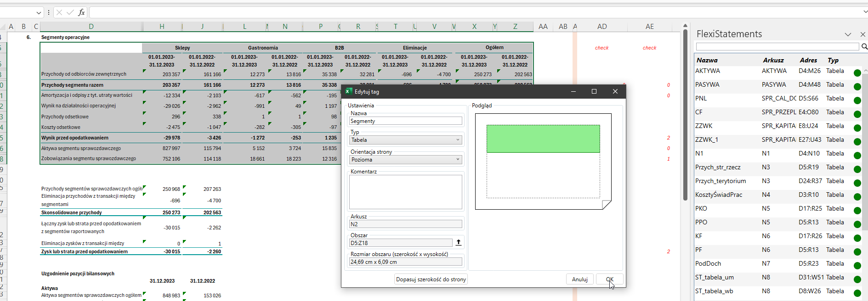The height and width of the screenshot is (301, 868).
Task: Expand the Name Box dropdown arrow
Action: pyautogui.click(x=39, y=12)
